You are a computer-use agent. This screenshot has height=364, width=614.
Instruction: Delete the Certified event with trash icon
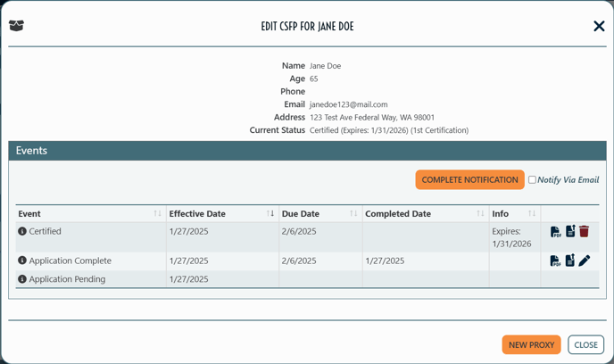pos(584,231)
